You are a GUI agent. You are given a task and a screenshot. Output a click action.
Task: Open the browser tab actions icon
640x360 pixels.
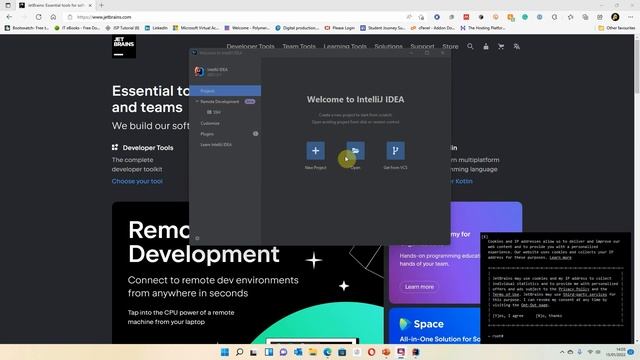[x=8, y=5]
